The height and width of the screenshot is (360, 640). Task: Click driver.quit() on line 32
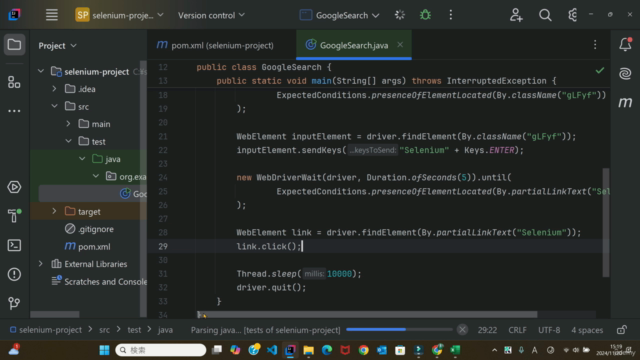pyautogui.click(x=271, y=287)
